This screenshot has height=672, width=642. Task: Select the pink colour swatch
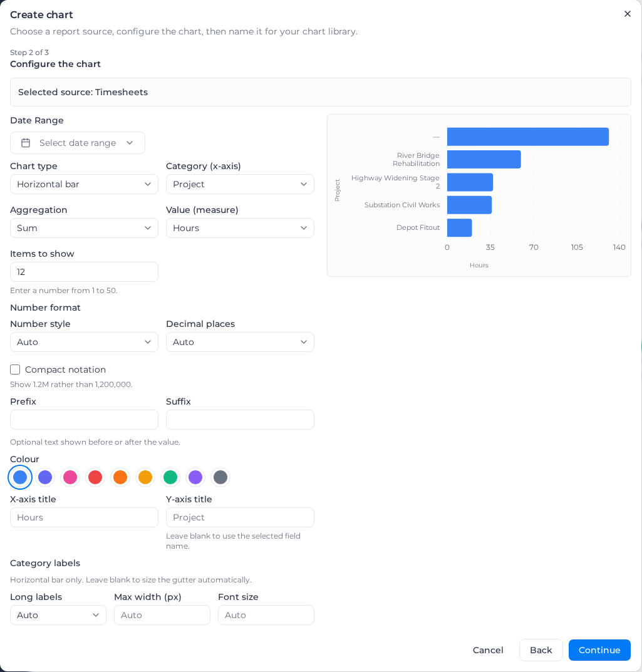(70, 477)
